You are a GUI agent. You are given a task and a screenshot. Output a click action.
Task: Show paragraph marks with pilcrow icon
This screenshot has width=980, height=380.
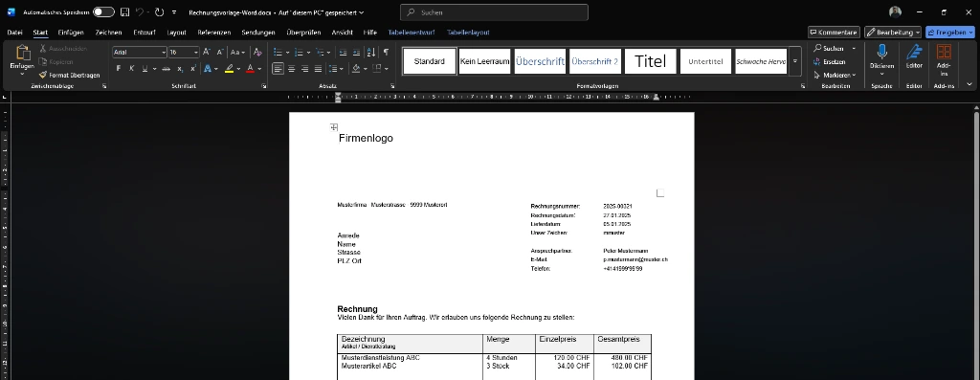coord(386,53)
